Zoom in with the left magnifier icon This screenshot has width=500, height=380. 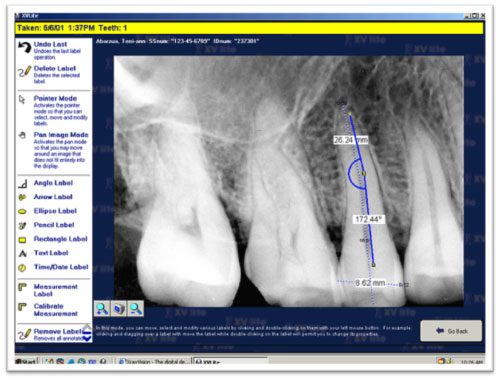[102, 309]
